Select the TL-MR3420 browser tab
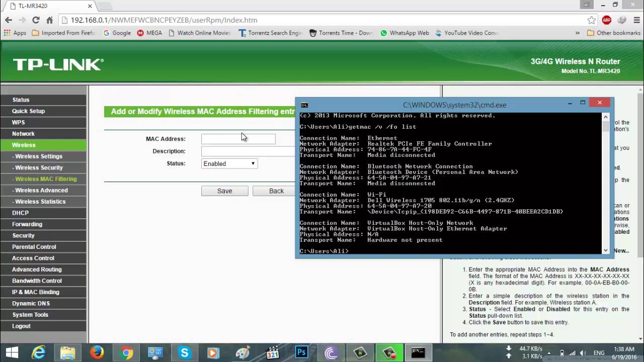This screenshot has height=362, width=644. (48, 6)
